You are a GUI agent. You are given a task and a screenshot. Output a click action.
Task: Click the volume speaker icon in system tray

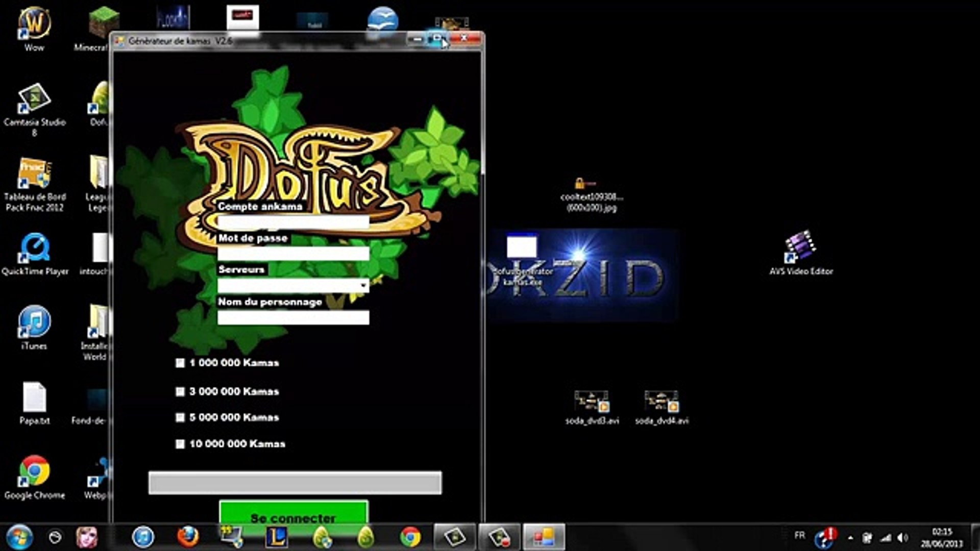(x=902, y=538)
